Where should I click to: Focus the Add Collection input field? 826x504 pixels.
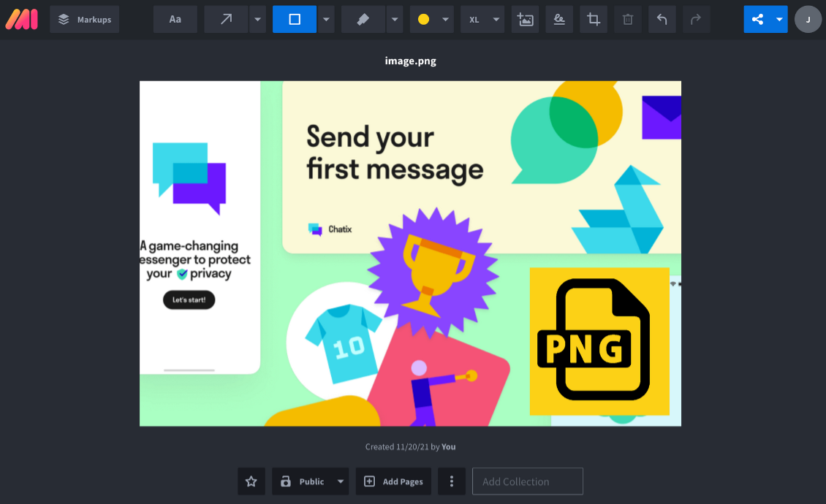pos(528,481)
